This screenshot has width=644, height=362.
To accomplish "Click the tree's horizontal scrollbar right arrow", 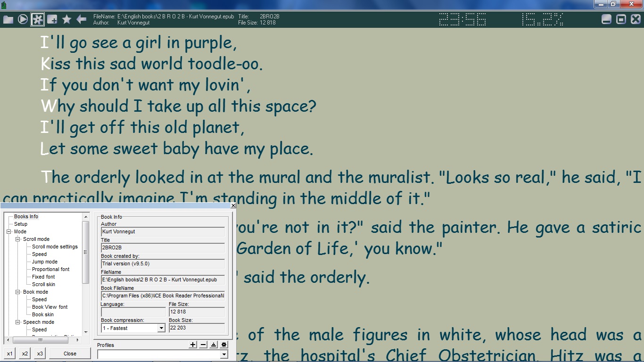I will click(79, 340).
